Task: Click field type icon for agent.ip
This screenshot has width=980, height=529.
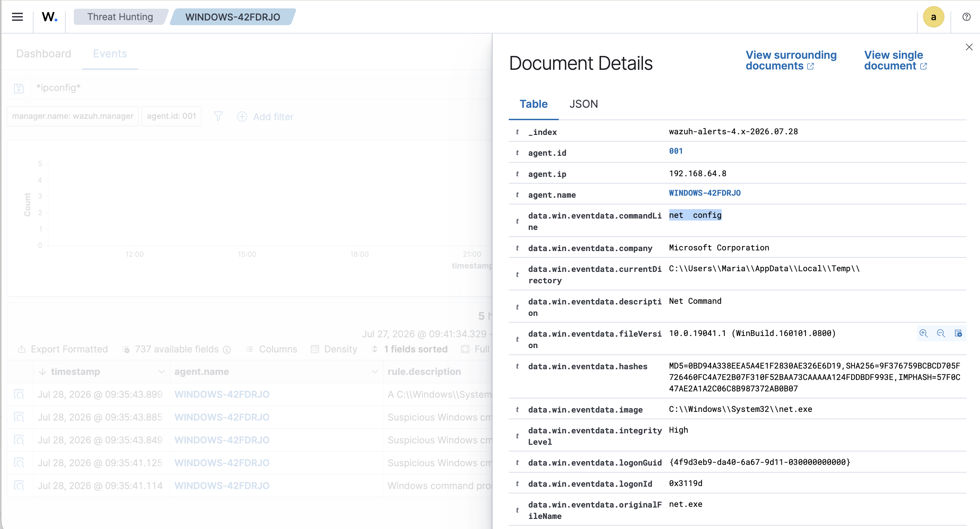Action: point(517,174)
